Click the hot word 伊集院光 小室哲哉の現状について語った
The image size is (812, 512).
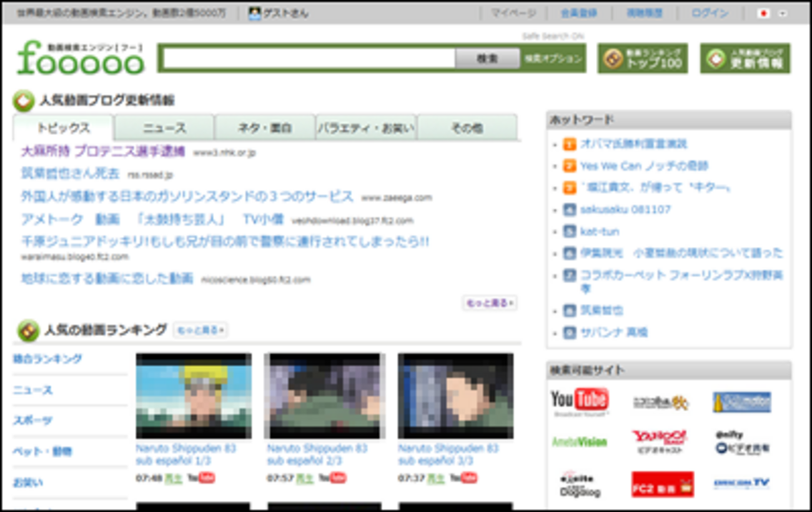coord(681,253)
